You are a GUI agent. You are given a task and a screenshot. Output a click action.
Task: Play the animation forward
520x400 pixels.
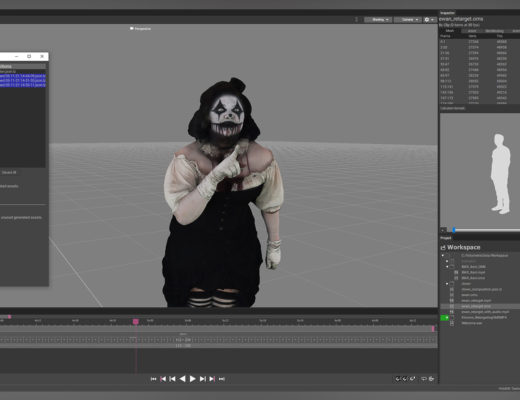coord(193,379)
